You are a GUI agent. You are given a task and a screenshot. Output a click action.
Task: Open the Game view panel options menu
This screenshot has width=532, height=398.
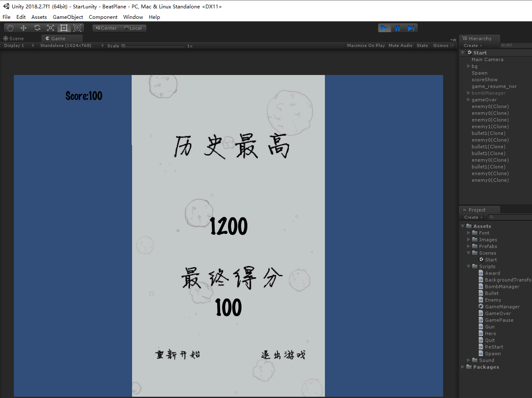click(453, 39)
